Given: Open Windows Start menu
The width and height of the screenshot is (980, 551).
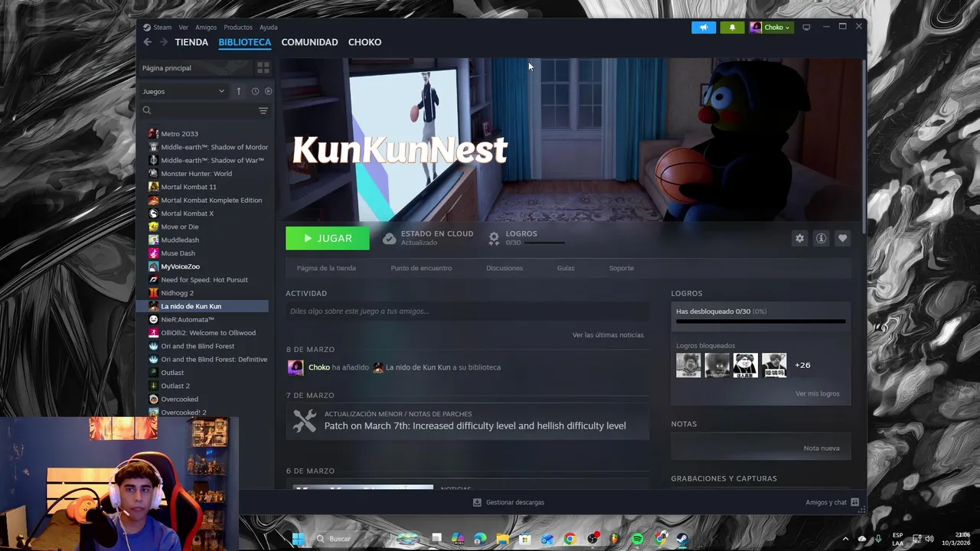Looking at the screenshot, I should (x=299, y=539).
